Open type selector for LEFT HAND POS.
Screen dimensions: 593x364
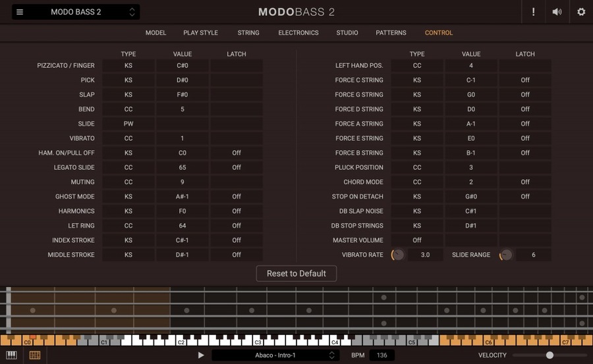417,66
